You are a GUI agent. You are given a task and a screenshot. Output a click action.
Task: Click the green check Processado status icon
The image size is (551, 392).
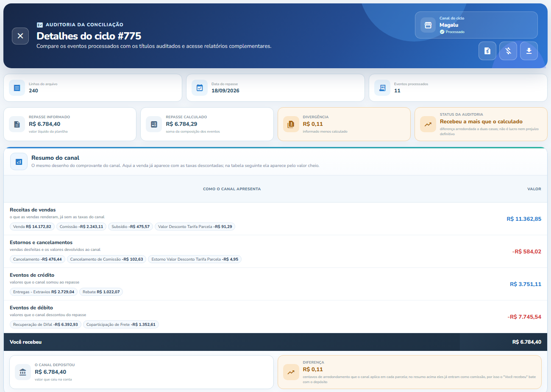click(442, 32)
